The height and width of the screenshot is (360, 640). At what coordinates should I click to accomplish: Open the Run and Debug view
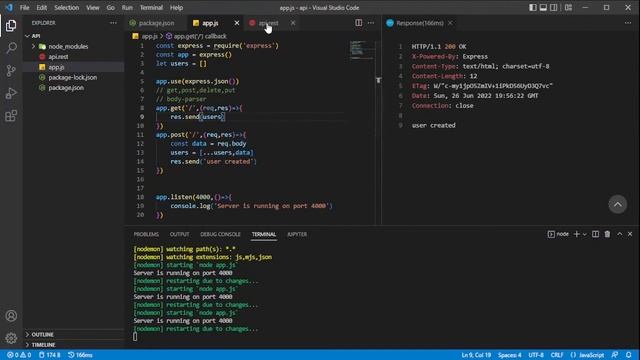(11, 93)
